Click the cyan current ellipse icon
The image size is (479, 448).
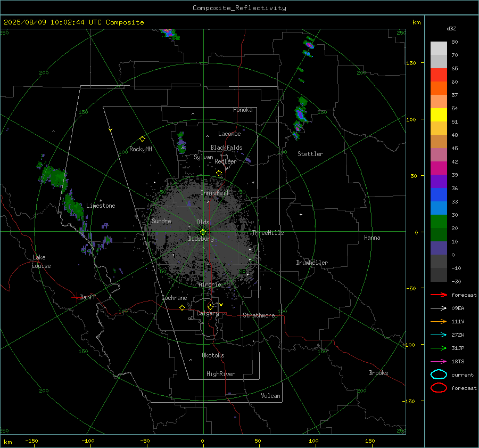439,374
